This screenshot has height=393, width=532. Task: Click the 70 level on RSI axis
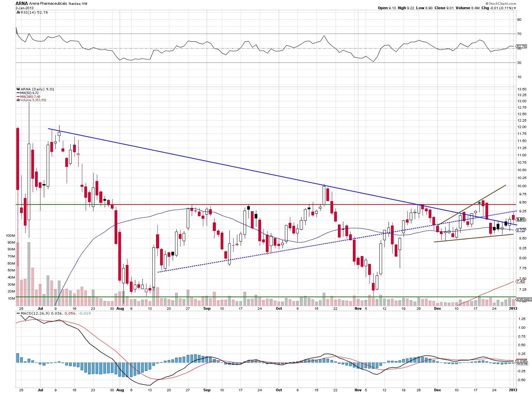[519, 34]
